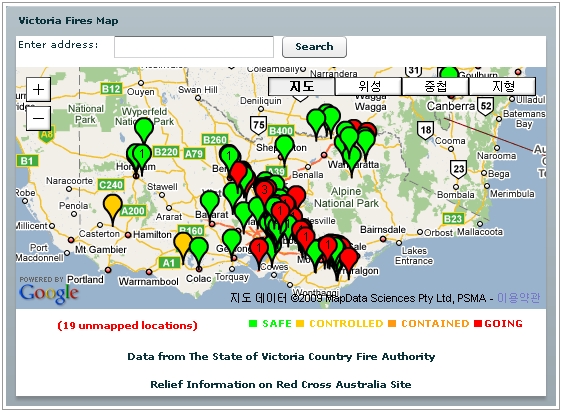The height and width of the screenshot is (412, 562).
Task: Switch to 지형 terrain view tab
Action: [503, 86]
